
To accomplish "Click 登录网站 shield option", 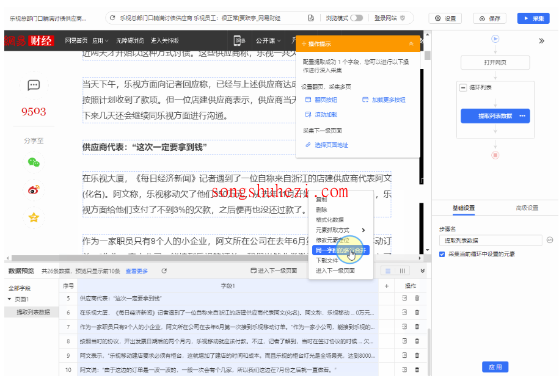I will (389, 18).
